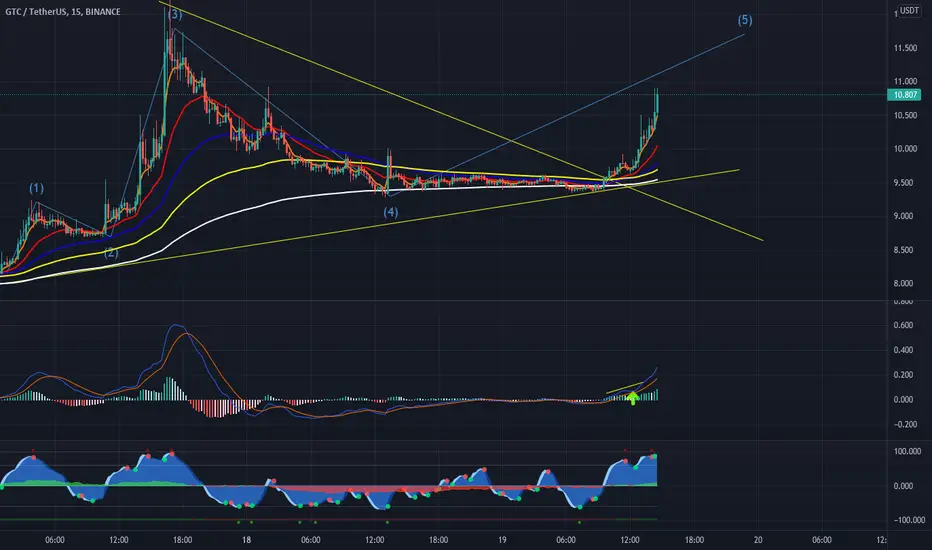Click the 0.200 MACD scale label
932x550 pixels.
[x=903, y=375]
